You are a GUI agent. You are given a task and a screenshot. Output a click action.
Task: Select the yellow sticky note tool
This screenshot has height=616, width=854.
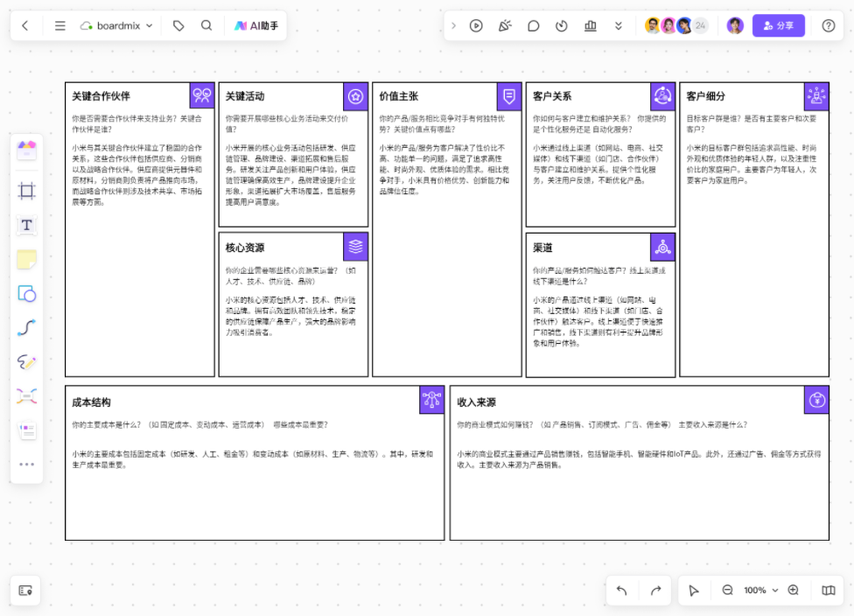point(26,259)
